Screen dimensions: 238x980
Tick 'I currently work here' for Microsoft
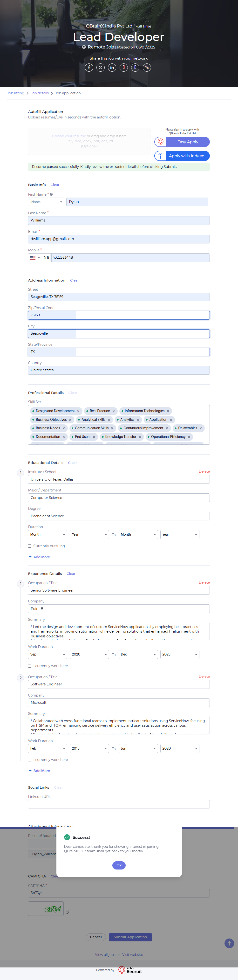point(30,760)
